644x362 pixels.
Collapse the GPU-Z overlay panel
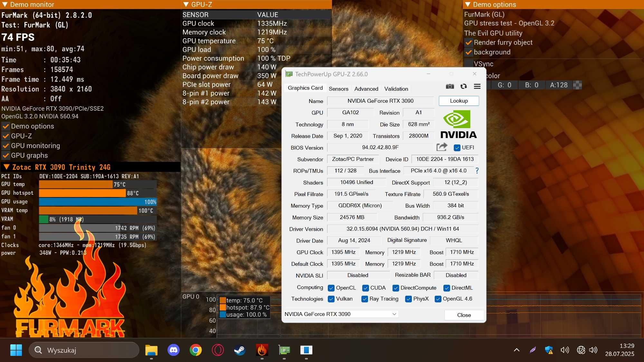(186, 5)
